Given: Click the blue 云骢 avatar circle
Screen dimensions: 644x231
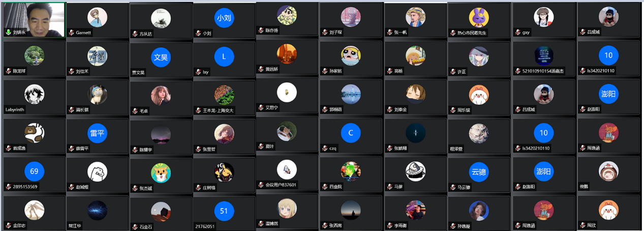Looking at the screenshot, I should tap(478, 172).
